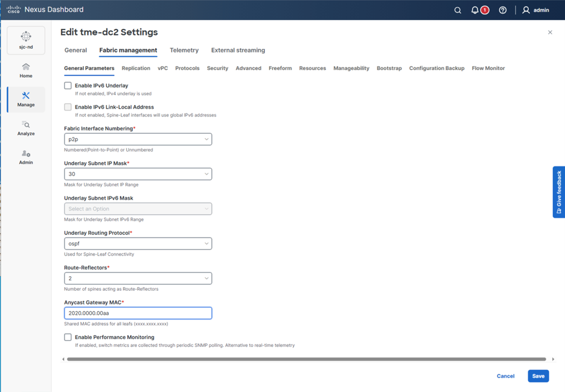Screen dimensions: 565x392
Task: Click the Nexus Dashboard title
Action: [54, 10]
